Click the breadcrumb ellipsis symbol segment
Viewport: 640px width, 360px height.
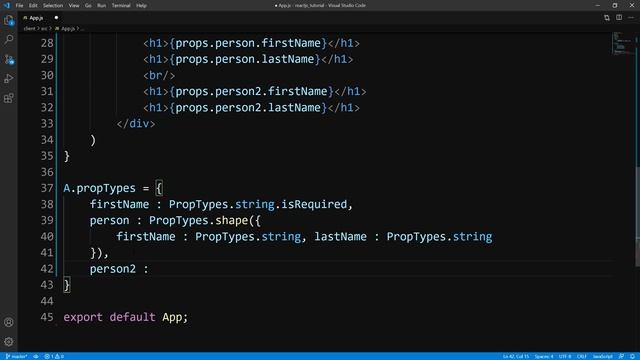(x=82, y=29)
